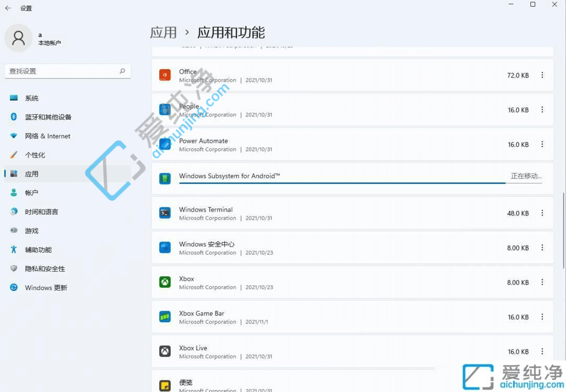Image resolution: width=566 pixels, height=392 pixels.
Task: Open the three-dot menu for Power Automate
Action: [542, 145]
